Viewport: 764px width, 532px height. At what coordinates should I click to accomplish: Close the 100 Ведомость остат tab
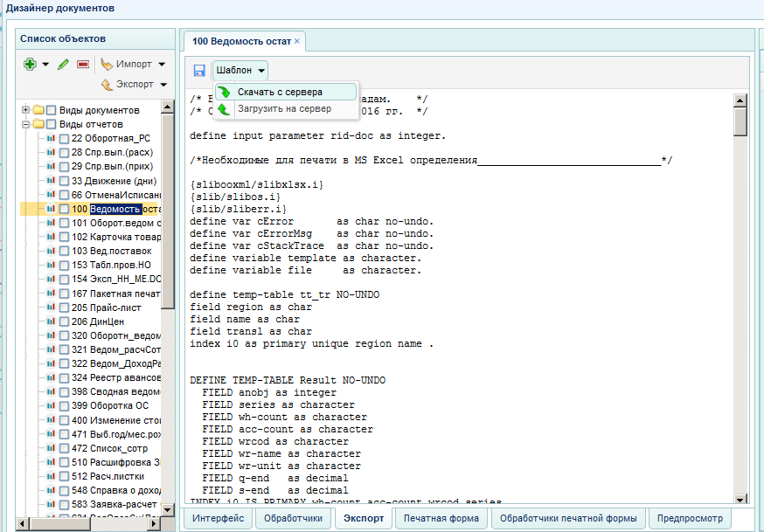point(297,41)
